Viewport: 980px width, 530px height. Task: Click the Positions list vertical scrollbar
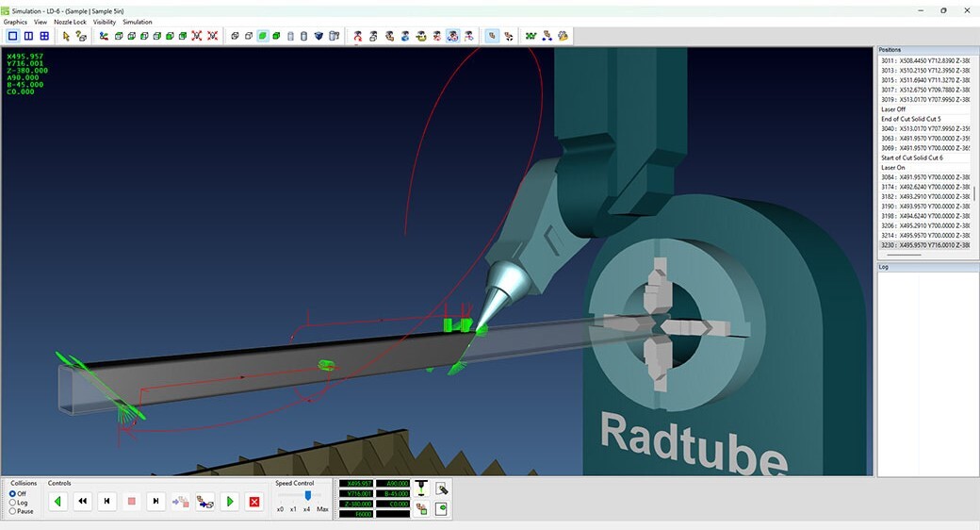coord(974,195)
